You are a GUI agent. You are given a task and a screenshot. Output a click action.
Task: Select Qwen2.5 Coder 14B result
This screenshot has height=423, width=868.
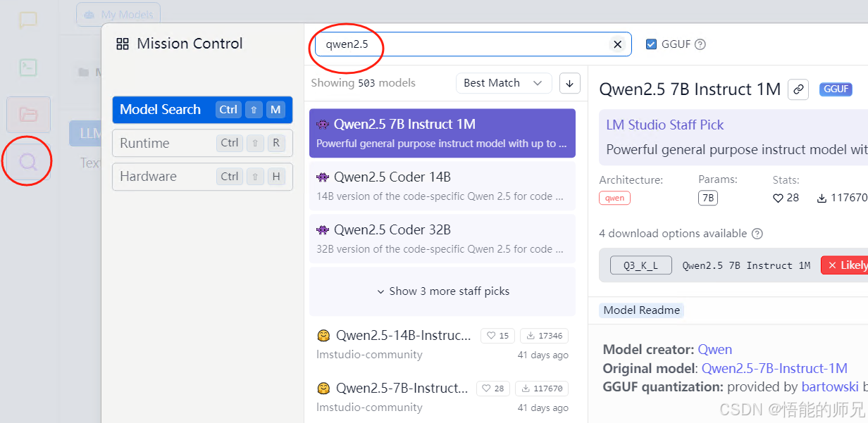click(x=442, y=186)
